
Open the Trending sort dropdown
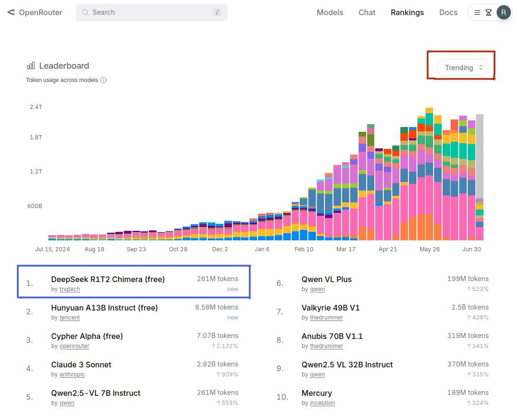click(463, 68)
